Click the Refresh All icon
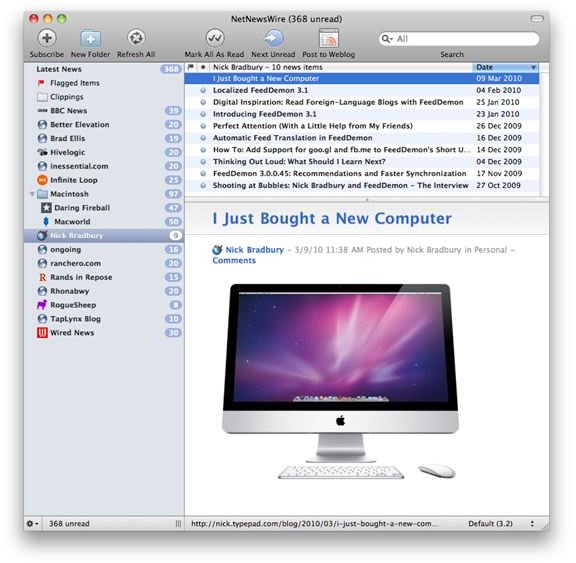The height and width of the screenshot is (563, 576). click(x=136, y=38)
